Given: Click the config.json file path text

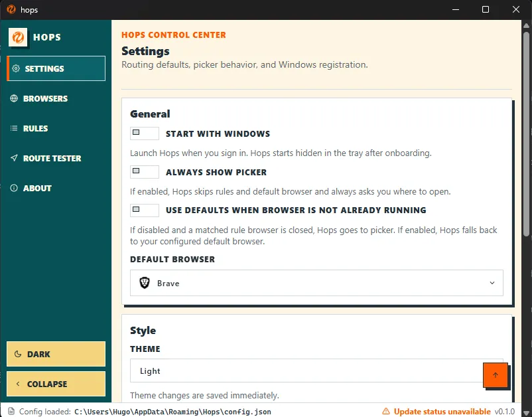Looking at the screenshot, I should click(172, 412).
